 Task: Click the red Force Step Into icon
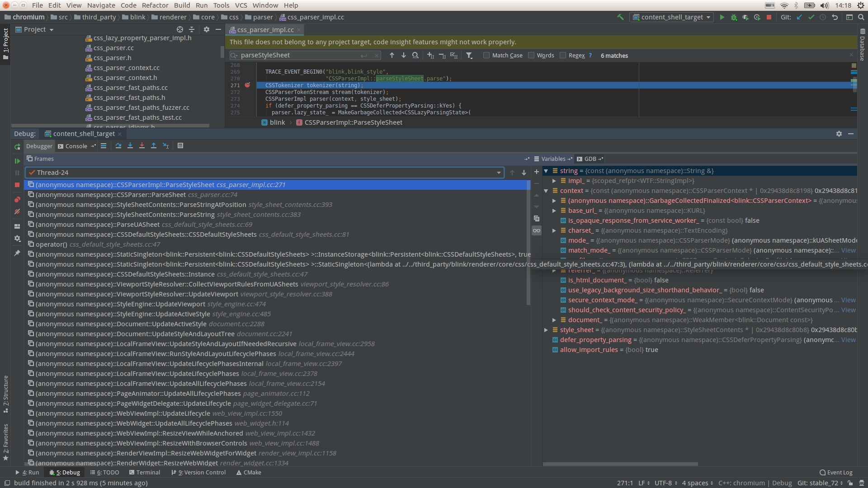tap(142, 145)
